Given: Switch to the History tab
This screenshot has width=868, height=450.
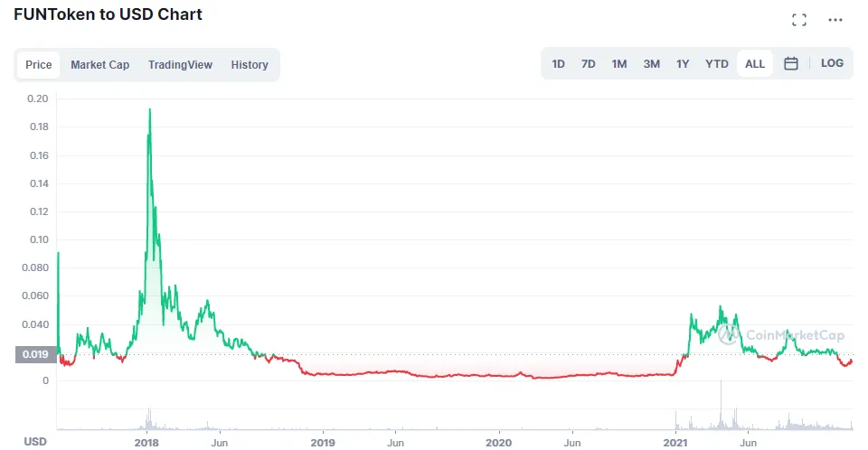Looking at the screenshot, I should (250, 65).
